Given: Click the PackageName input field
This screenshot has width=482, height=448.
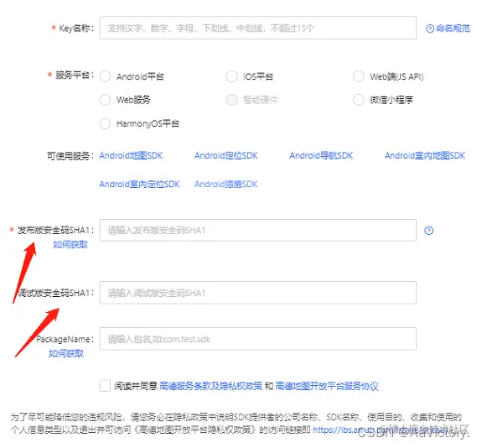Looking at the screenshot, I should [258, 339].
